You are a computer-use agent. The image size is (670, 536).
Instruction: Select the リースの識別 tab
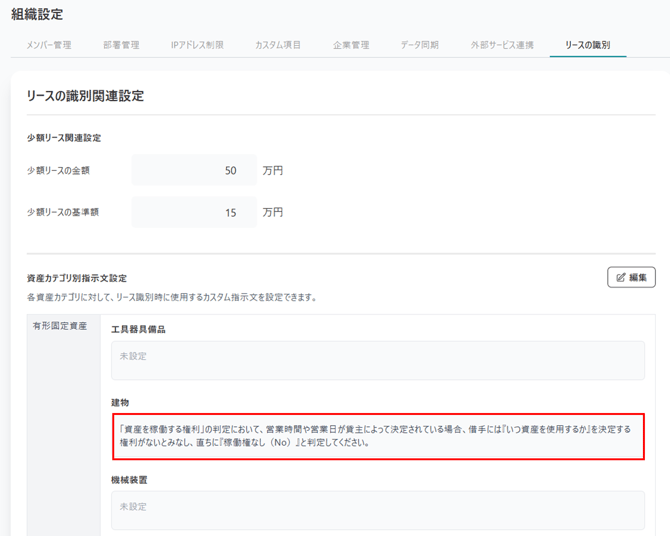coord(587,45)
